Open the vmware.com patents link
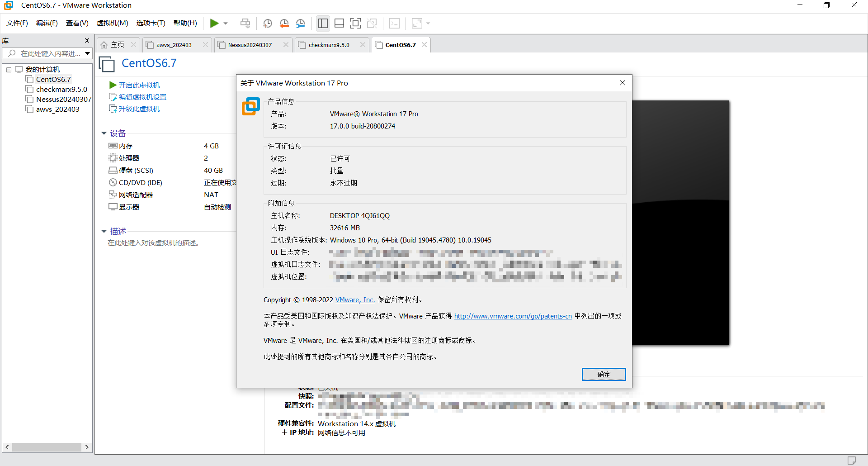This screenshot has width=868, height=466. pos(513,316)
